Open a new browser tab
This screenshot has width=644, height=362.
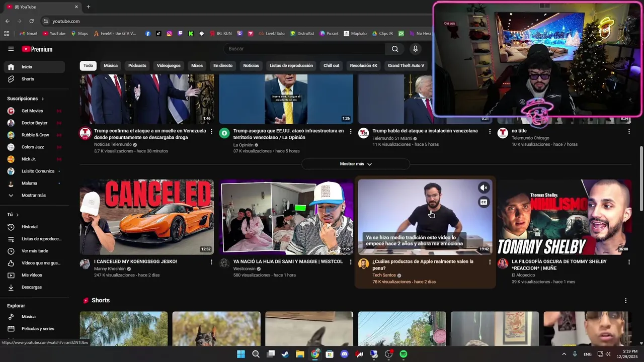pyautogui.click(x=89, y=7)
